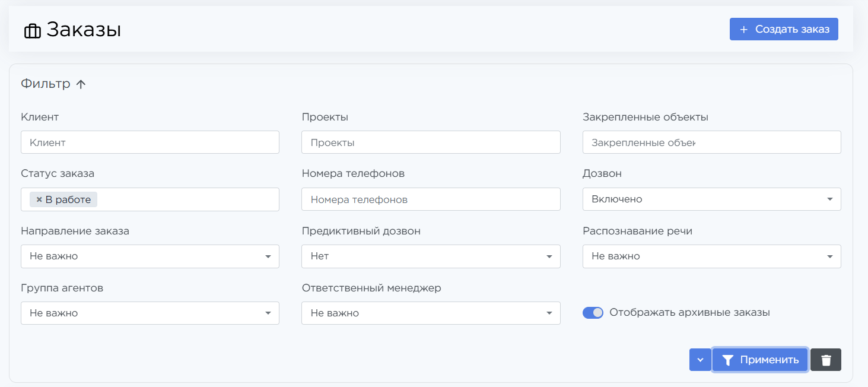Open the Группа агентов dropdown
The height and width of the screenshot is (387, 868).
point(150,313)
